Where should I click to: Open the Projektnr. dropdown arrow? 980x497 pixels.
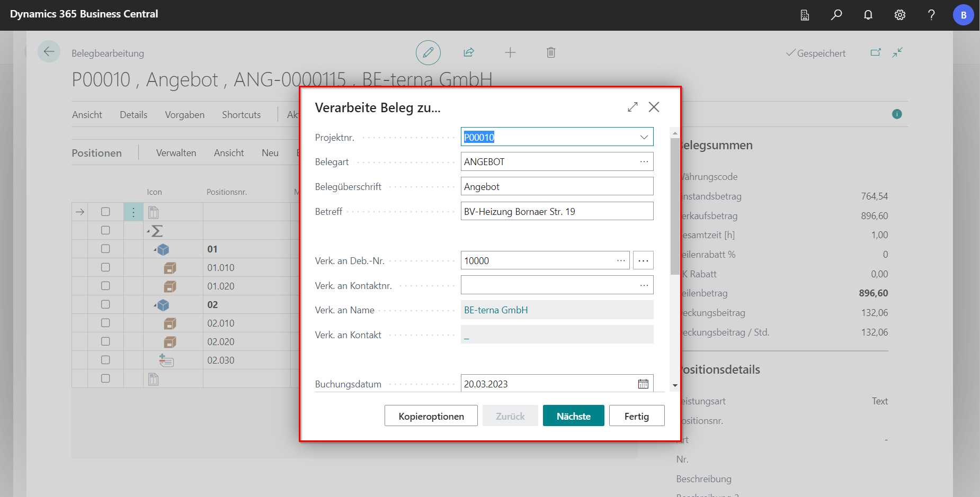(644, 137)
